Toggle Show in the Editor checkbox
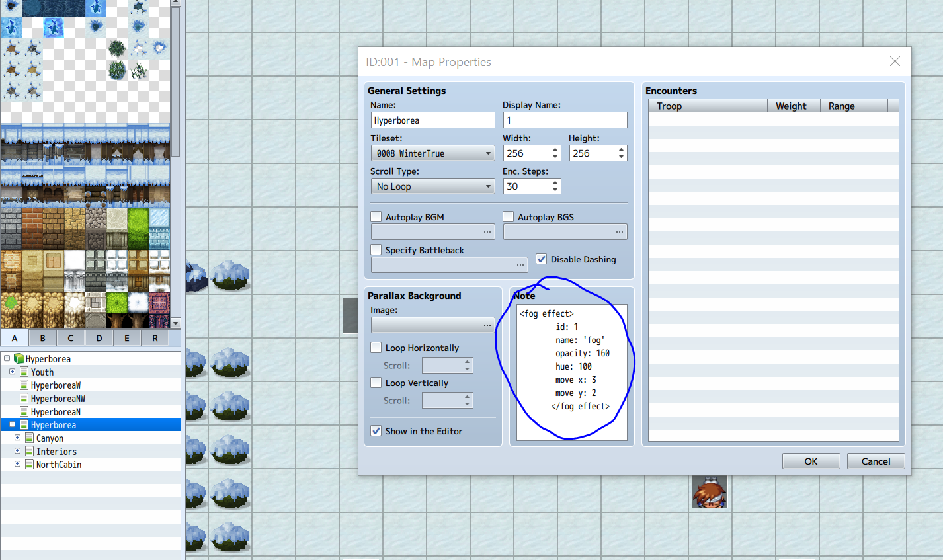 point(376,431)
